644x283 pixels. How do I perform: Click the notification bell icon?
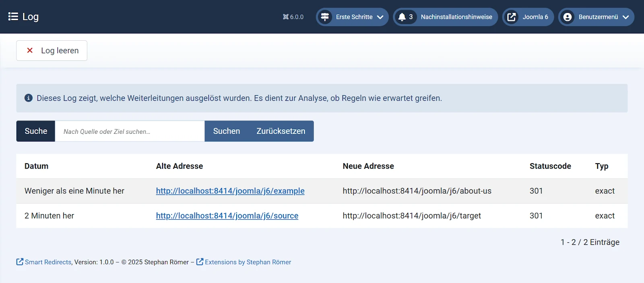pyautogui.click(x=402, y=17)
